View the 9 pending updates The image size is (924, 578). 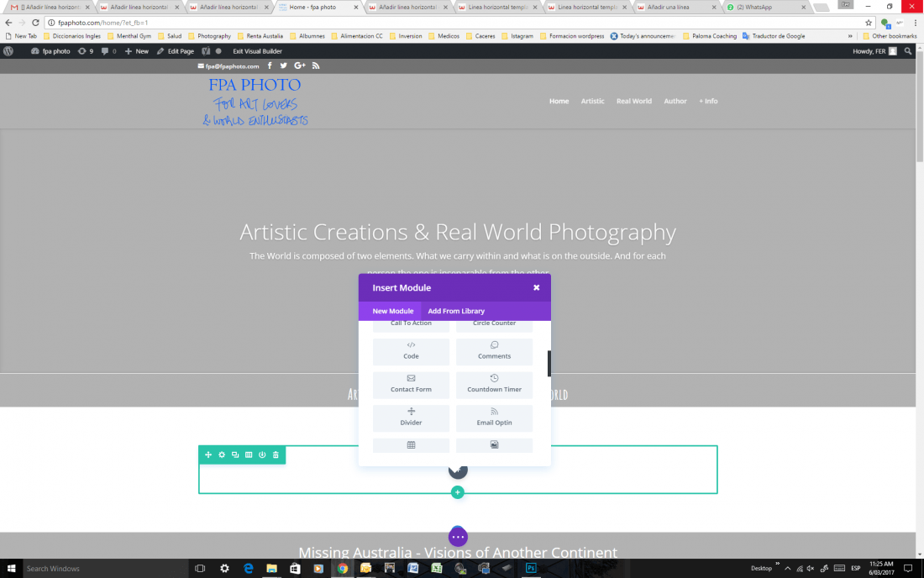point(86,51)
